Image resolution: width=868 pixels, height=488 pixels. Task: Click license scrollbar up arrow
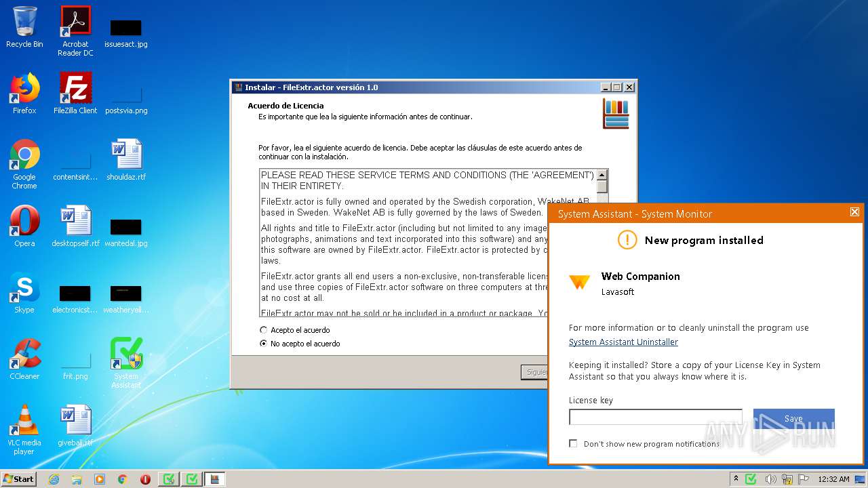(x=602, y=175)
